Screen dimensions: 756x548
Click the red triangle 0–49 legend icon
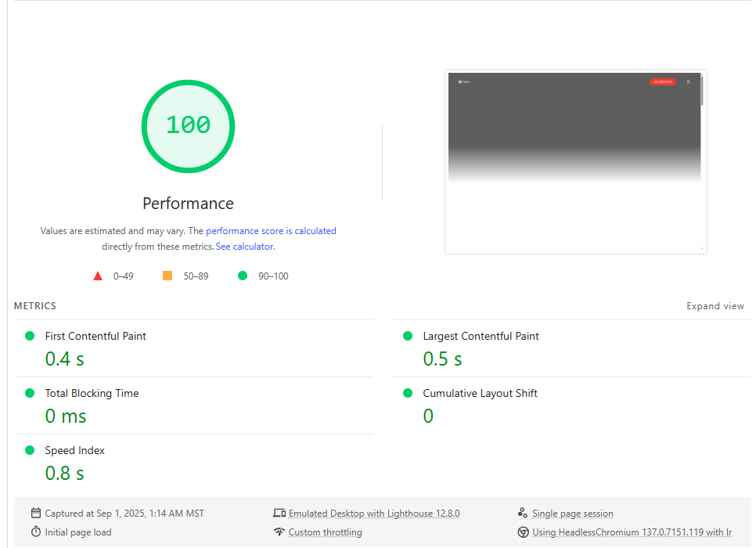click(x=98, y=276)
